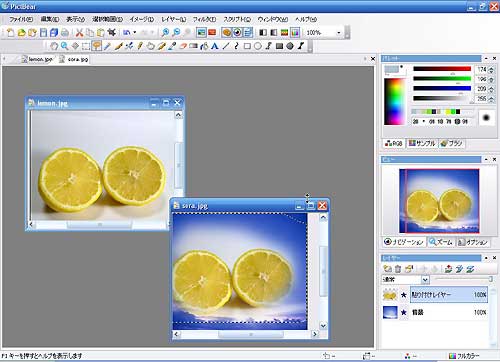Click the green value stepper
500x362 pixels.
(x=491, y=79)
